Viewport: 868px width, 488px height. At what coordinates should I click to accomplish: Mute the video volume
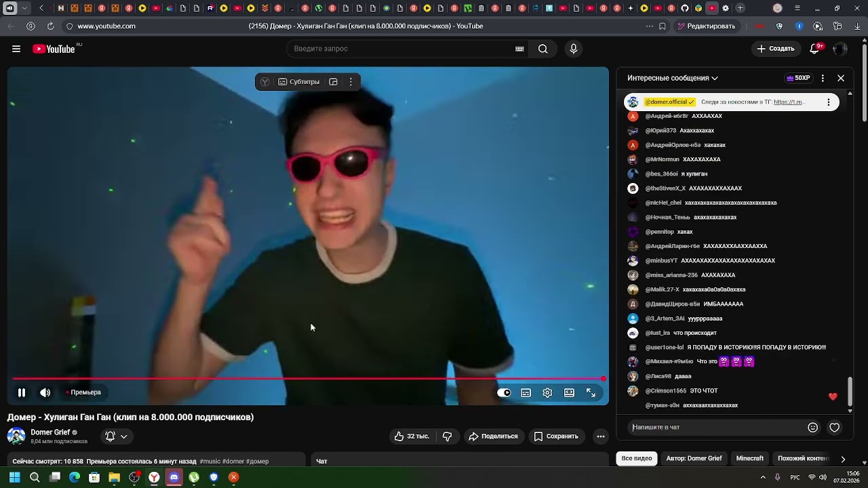point(45,392)
